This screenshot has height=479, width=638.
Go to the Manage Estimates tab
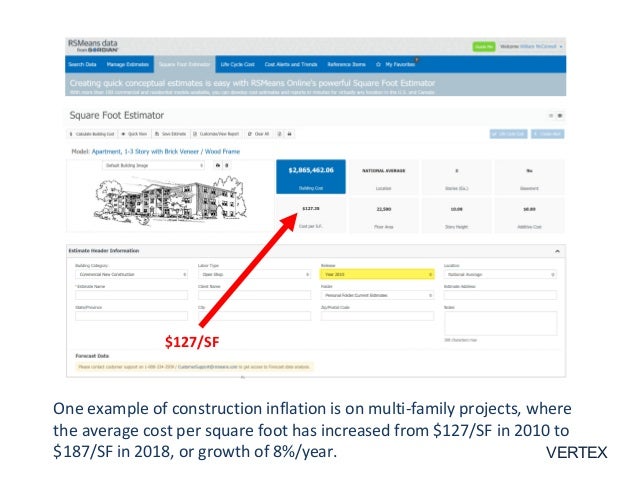[128, 64]
